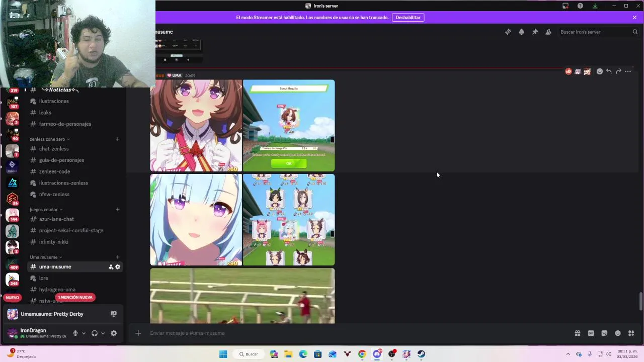Reply to the message
This screenshot has height=362, width=644.
tap(609, 71)
